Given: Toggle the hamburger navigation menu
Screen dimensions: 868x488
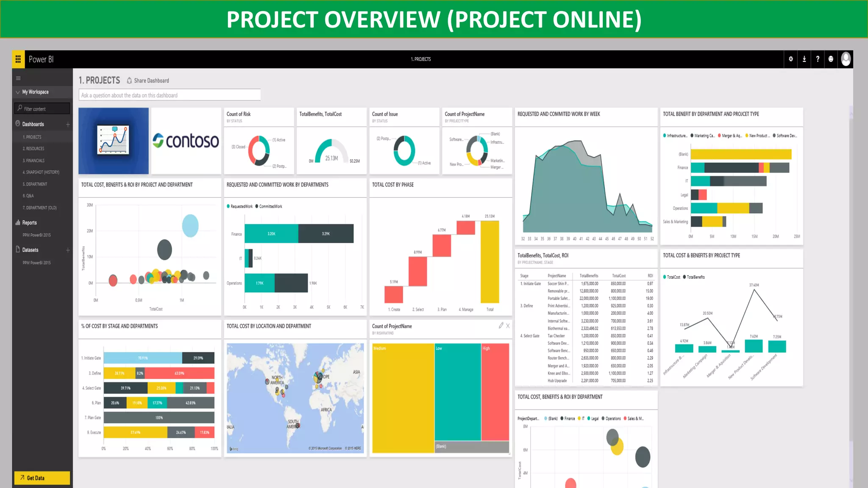Looking at the screenshot, I should pyautogui.click(x=18, y=78).
